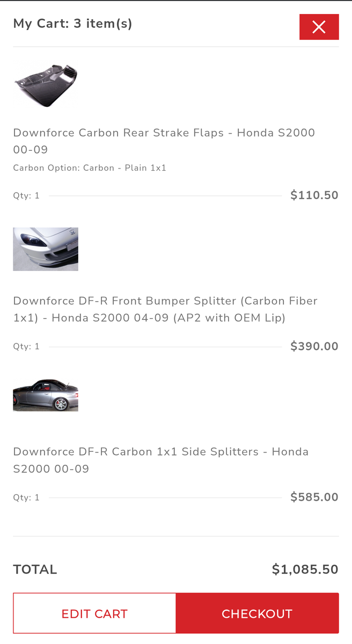This screenshot has width=352, height=644.
Task: Click the $1,085.50 total amount
Action: [x=305, y=569]
